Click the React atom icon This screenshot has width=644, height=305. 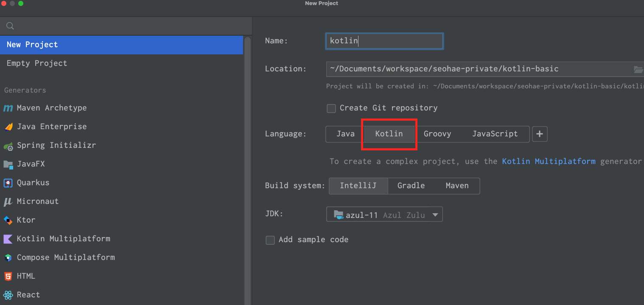8,295
